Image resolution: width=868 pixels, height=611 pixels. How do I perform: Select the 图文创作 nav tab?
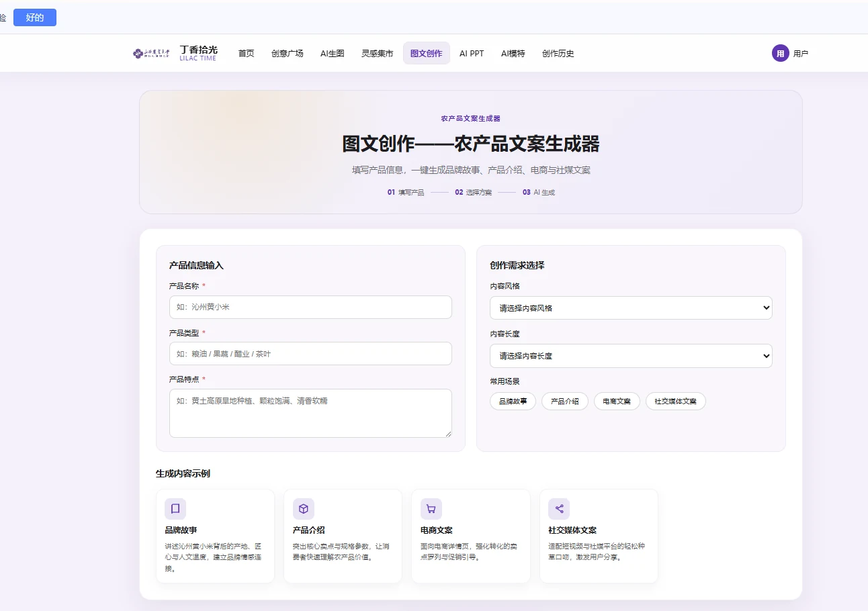point(427,54)
